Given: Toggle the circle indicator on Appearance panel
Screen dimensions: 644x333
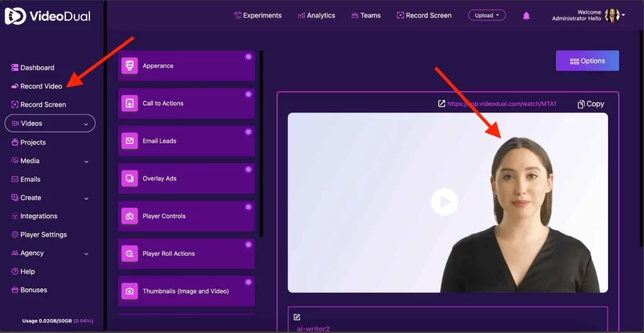Looking at the screenshot, I should (x=248, y=57).
